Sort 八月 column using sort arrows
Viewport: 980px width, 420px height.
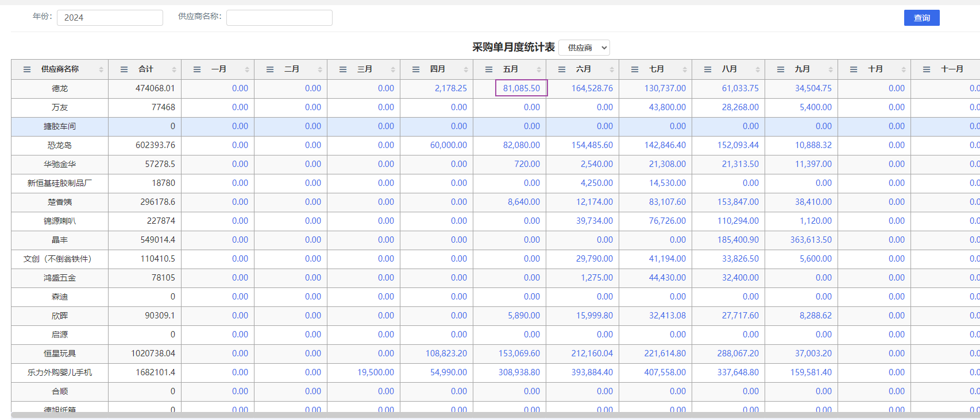coord(758,69)
